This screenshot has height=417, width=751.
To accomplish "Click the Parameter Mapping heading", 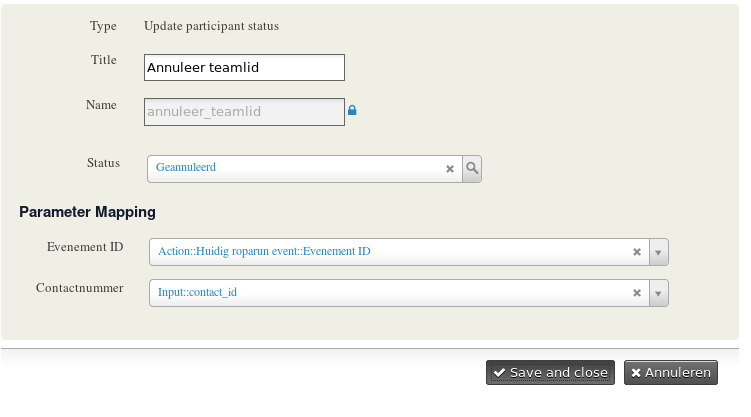I will coord(87,212).
